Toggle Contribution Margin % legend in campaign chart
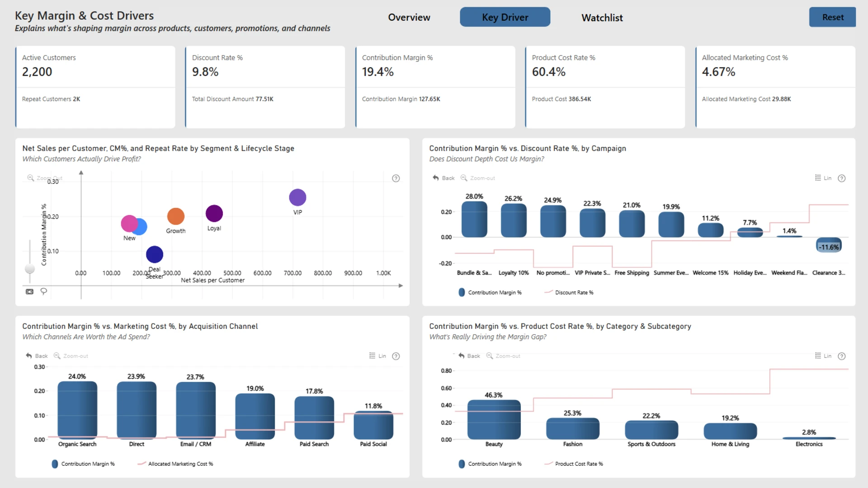This screenshot has width=868, height=488. tap(490, 292)
